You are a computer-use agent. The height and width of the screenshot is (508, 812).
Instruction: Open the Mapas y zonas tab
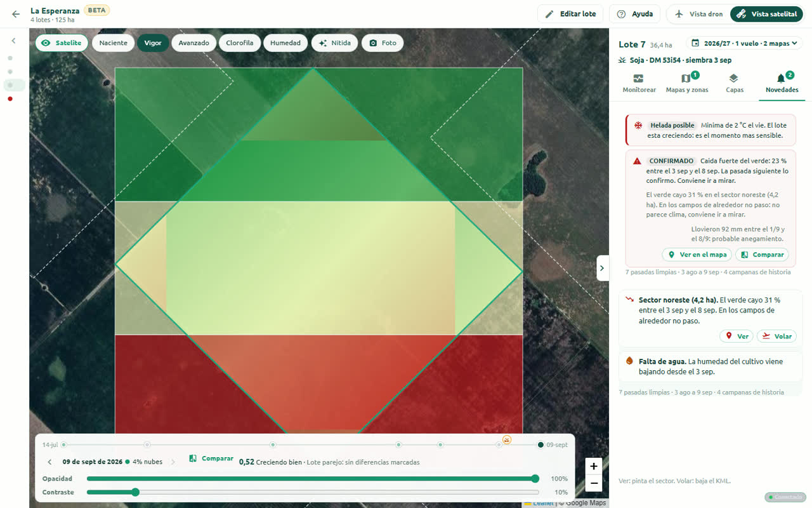click(x=687, y=83)
